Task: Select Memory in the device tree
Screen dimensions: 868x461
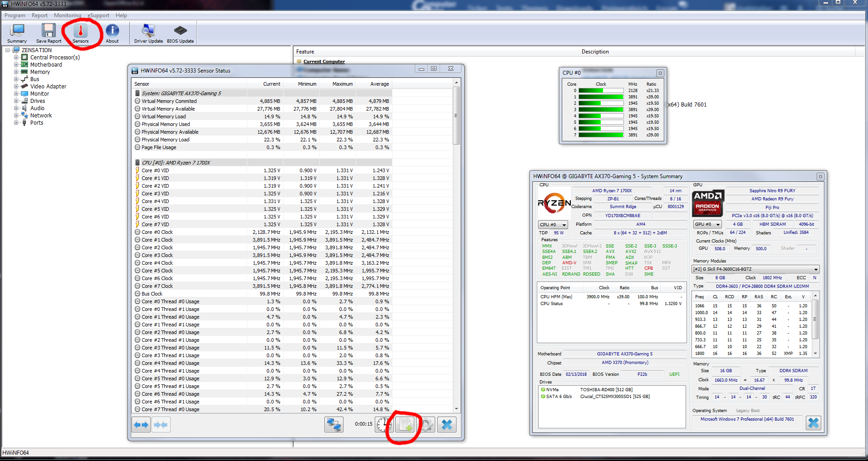Action: point(40,72)
